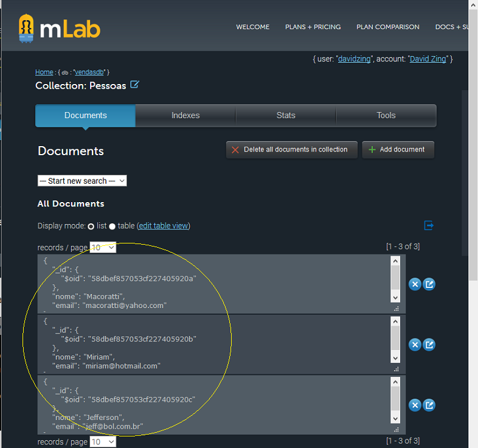Click the email macoratti@yahoo.com text
Image resolution: width=478 pixels, height=448 pixels.
pyautogui.click(x=125, y=306)
